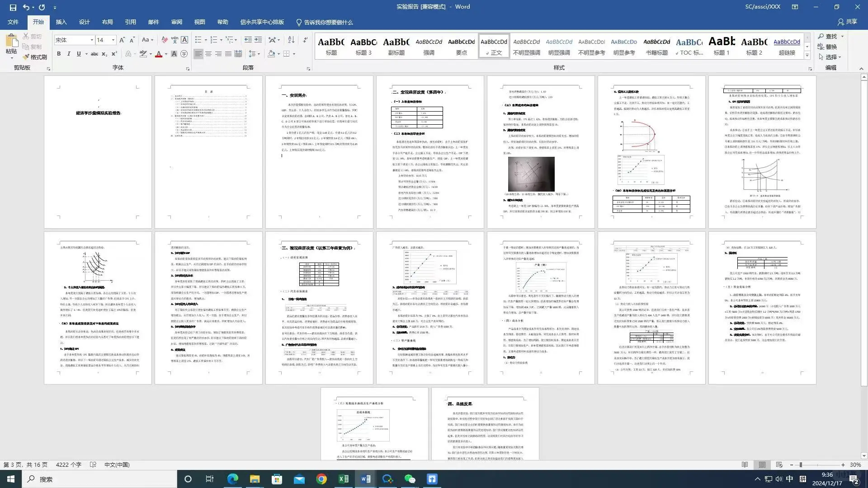868x488 pixels.
Task: Toggle subscript formatting
Action: [x=104, y=54]
